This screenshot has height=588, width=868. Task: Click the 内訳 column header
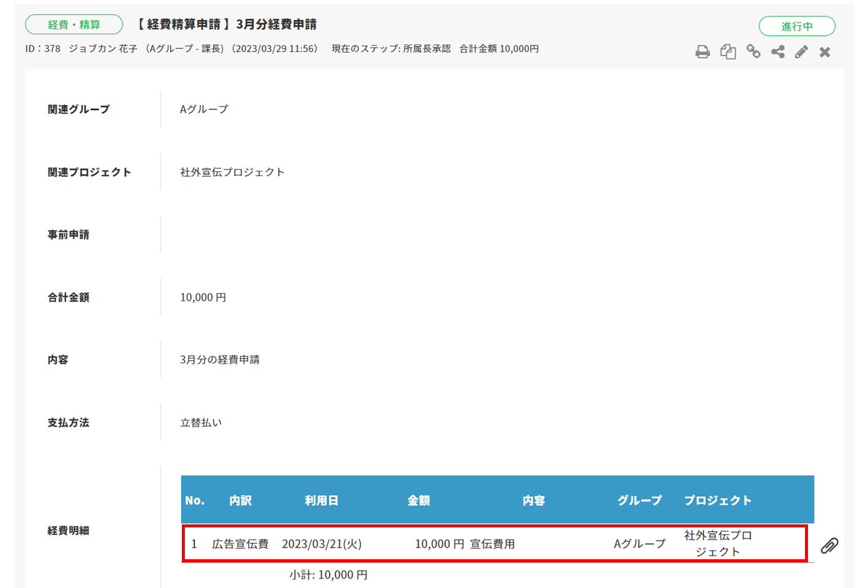(x=241, y=501)
